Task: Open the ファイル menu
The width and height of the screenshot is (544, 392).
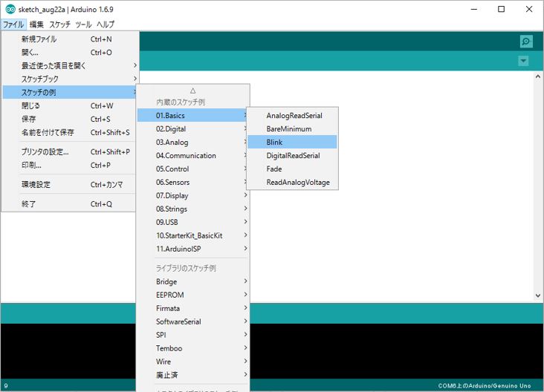Action: 13,24
